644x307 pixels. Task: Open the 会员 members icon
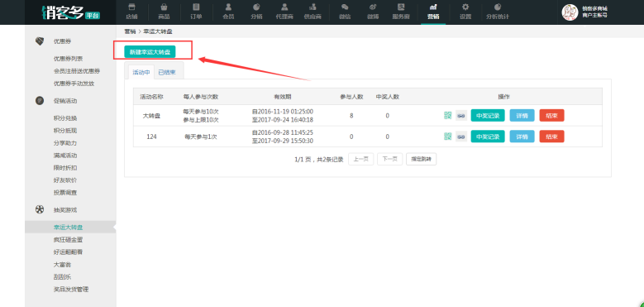click(228, 7)
